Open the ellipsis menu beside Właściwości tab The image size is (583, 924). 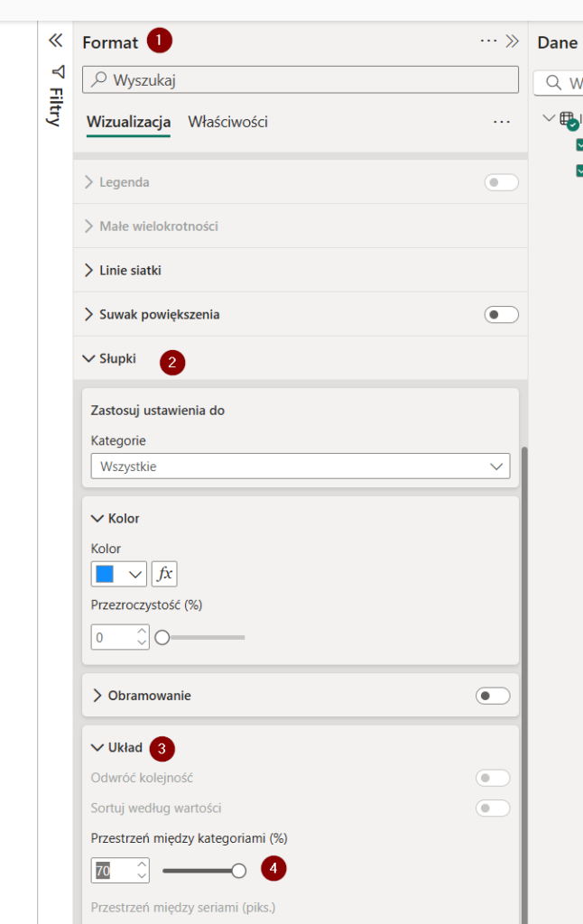pyautogui.click(x=502, y=122)
